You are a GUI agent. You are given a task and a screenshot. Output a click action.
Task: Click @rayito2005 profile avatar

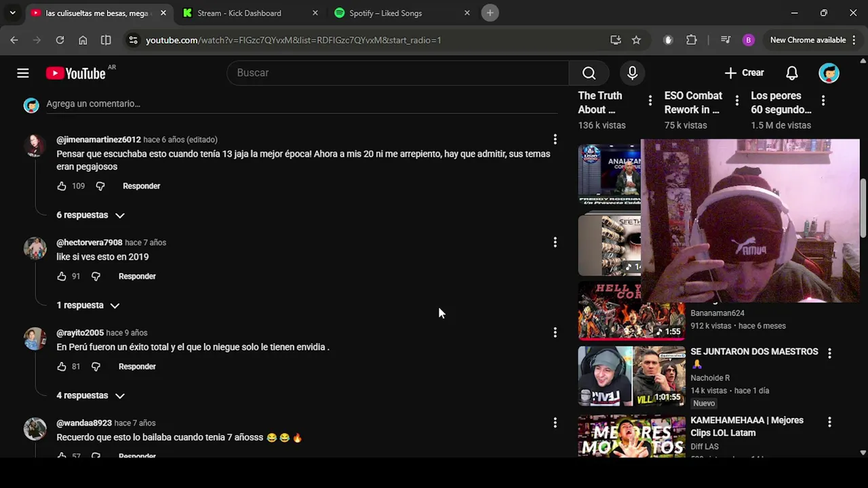point(35,338)
